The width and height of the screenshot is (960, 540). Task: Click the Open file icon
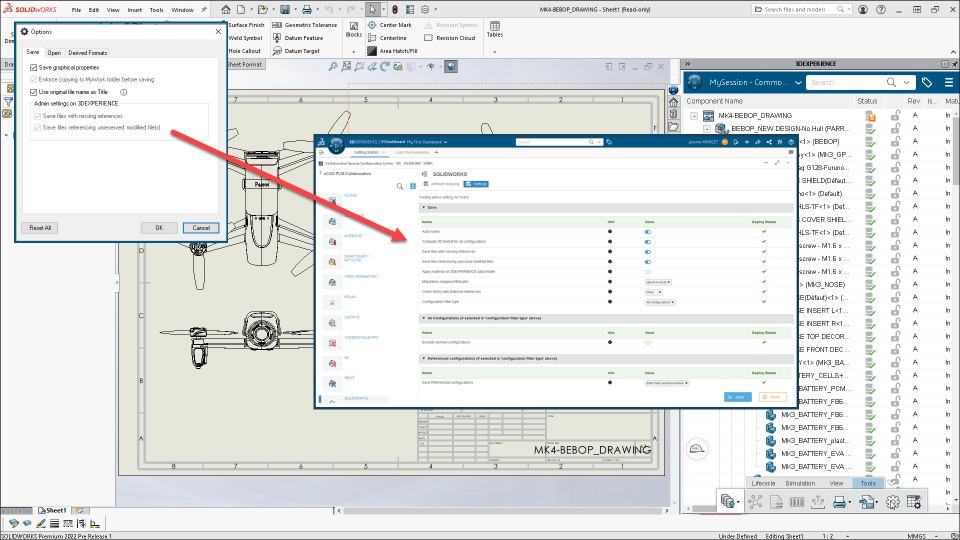(263, 9)
